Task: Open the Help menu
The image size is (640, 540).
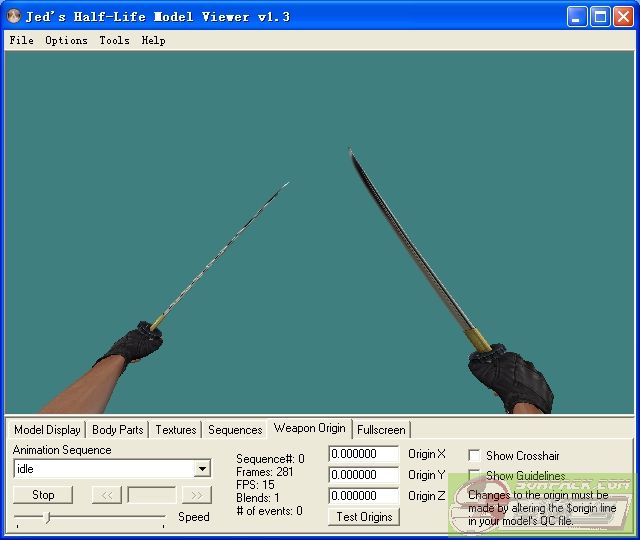Action: (153, 41)
